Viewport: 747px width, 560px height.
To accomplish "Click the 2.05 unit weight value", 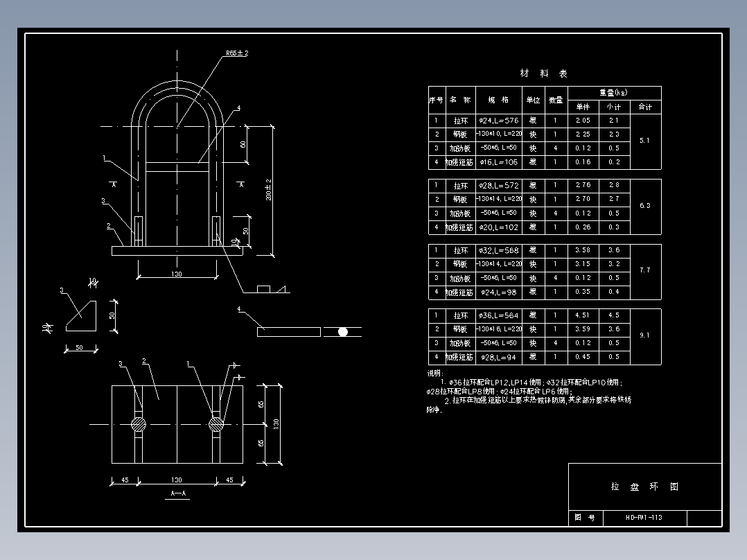I will [583, 121].
